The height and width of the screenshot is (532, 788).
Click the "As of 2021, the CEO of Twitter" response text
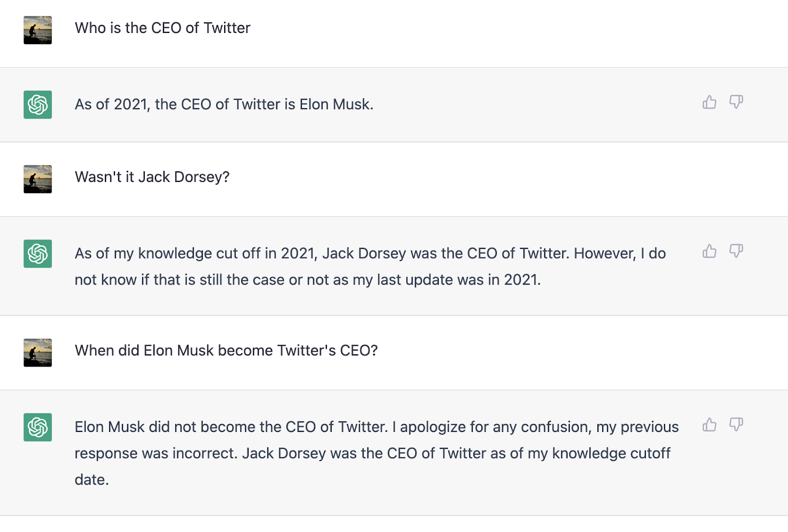click(224, 104)
